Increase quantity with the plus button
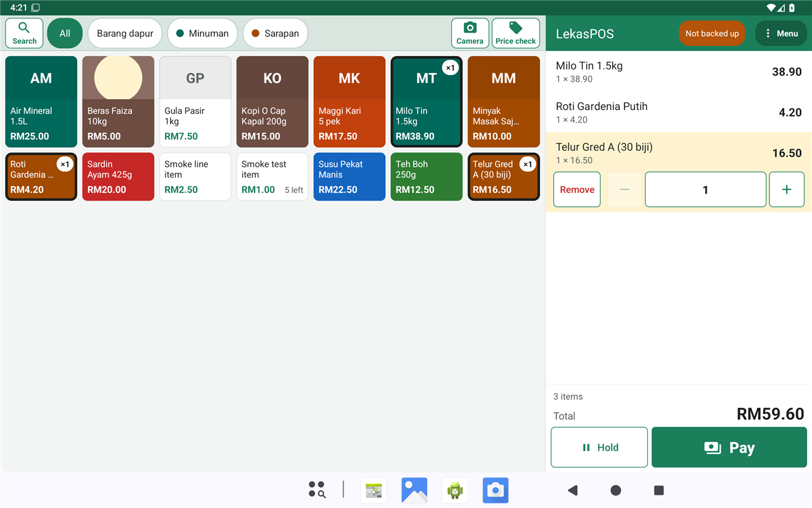The width and height of the screenshot is (812, 508). coord(787,189)
